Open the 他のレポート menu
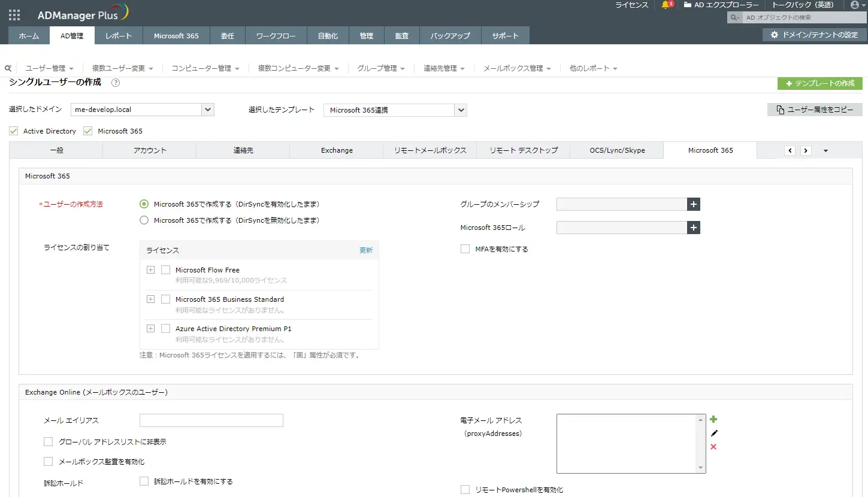Viewport: 868px width, 497px height. (594, 68)
